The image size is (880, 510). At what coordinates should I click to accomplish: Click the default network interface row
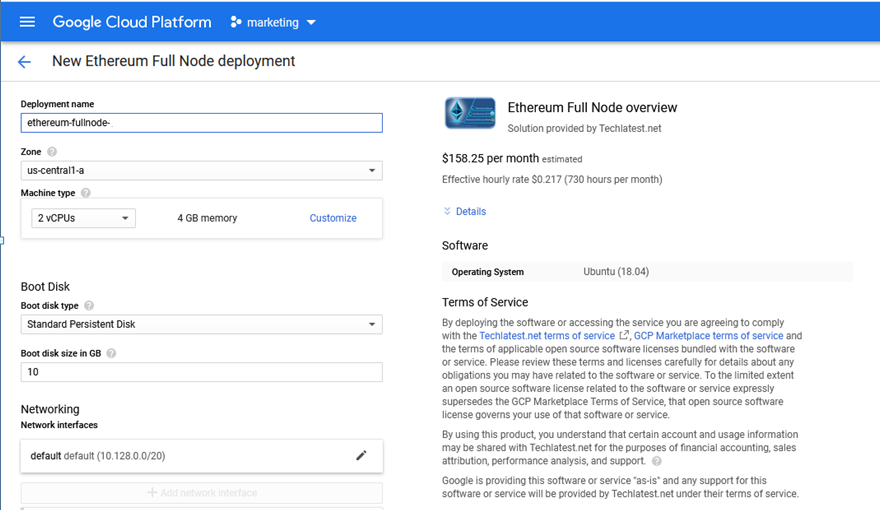(x=201, y=456)
